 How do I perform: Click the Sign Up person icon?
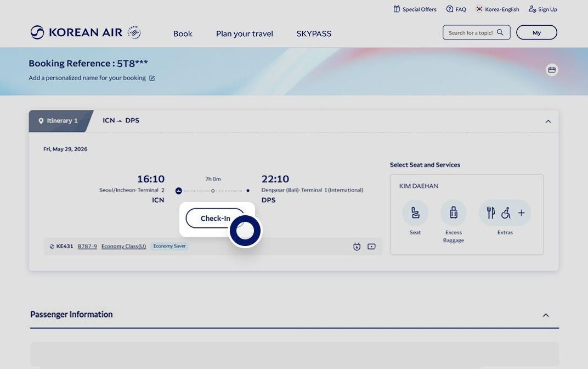pyautogui.click(x=533, y=9)
